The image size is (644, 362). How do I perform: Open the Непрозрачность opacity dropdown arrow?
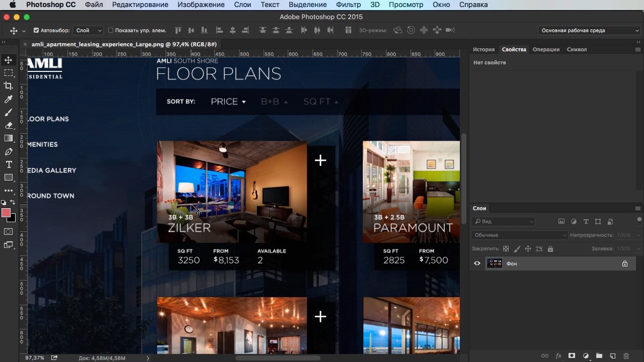coord(637,235)
